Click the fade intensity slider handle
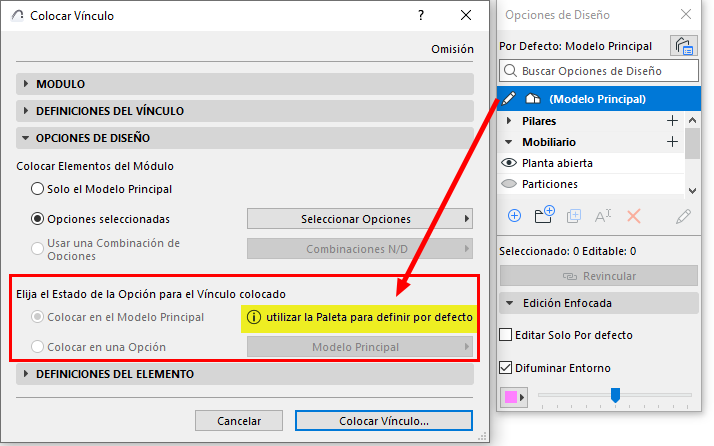The width and height of the screenshot is (714, 446). pos(615,395)
